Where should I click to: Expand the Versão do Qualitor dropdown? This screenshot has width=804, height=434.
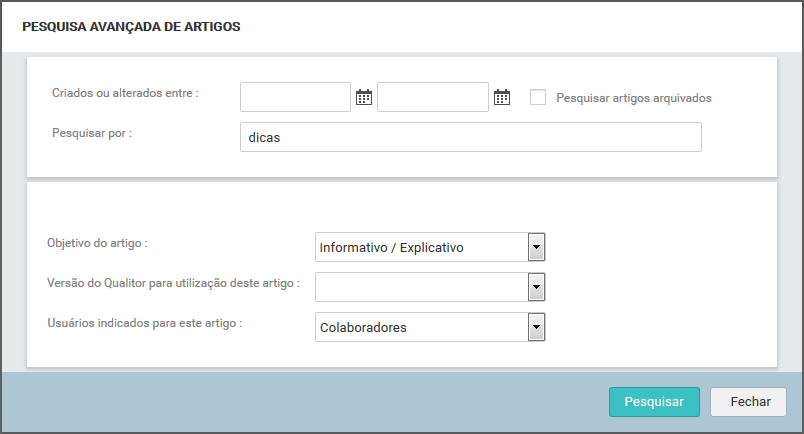(x=430, y=287)
